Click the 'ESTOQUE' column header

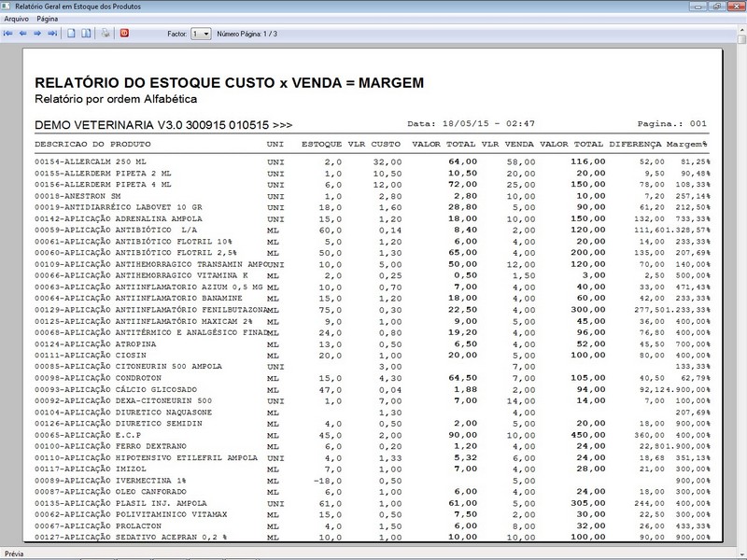click(x=321, y=144)
